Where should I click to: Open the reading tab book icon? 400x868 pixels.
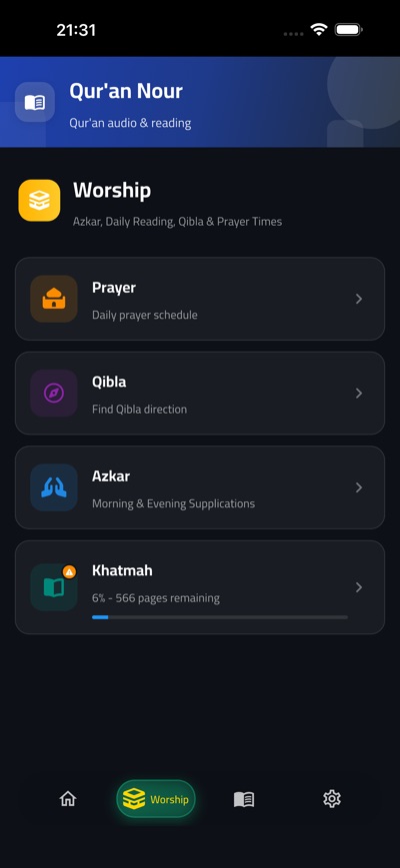click(x=244, y=799)
